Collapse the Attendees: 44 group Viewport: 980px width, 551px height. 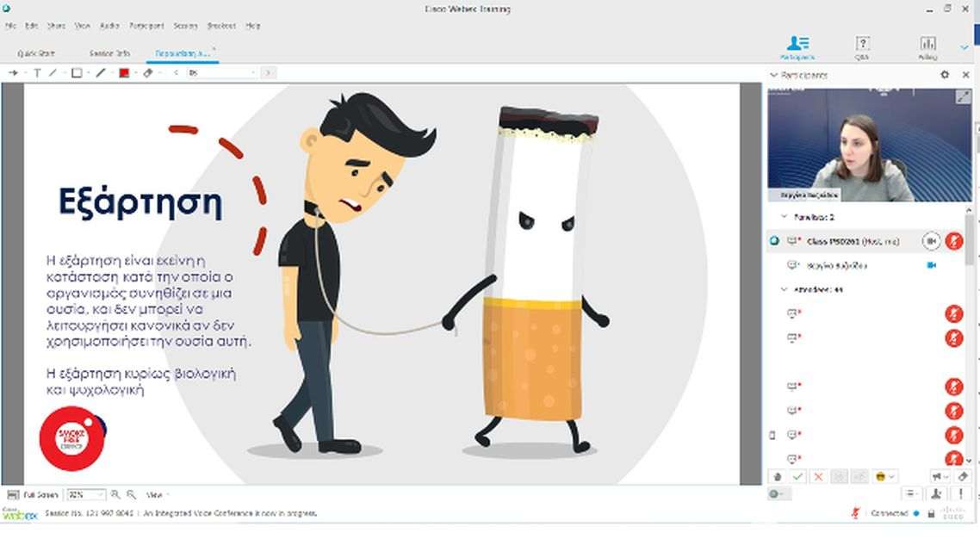point(785,290)
